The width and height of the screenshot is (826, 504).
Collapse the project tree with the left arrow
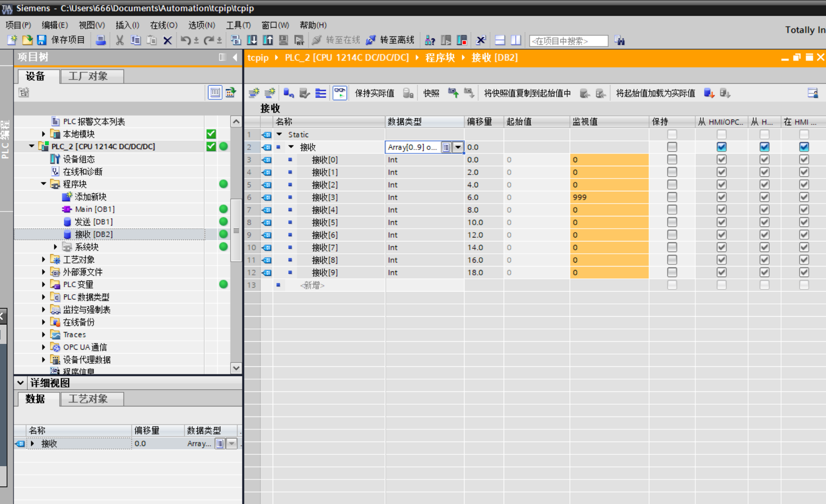point(235,57)
